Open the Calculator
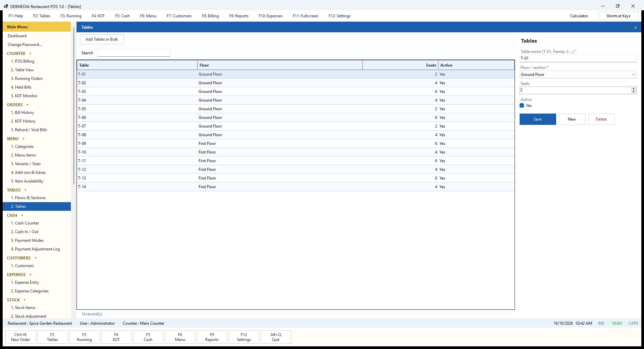Screen dimensions: 644x349 click(x=579, y=16)
